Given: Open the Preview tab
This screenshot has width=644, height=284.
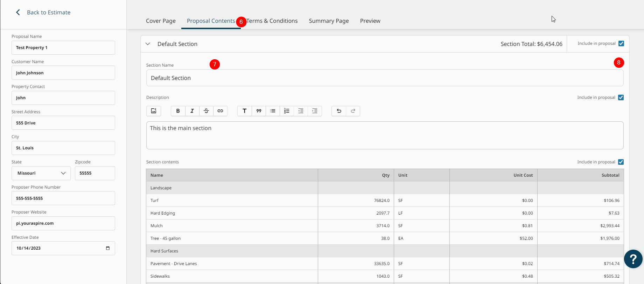Looking at the screenshot, I should click(370, 21).
